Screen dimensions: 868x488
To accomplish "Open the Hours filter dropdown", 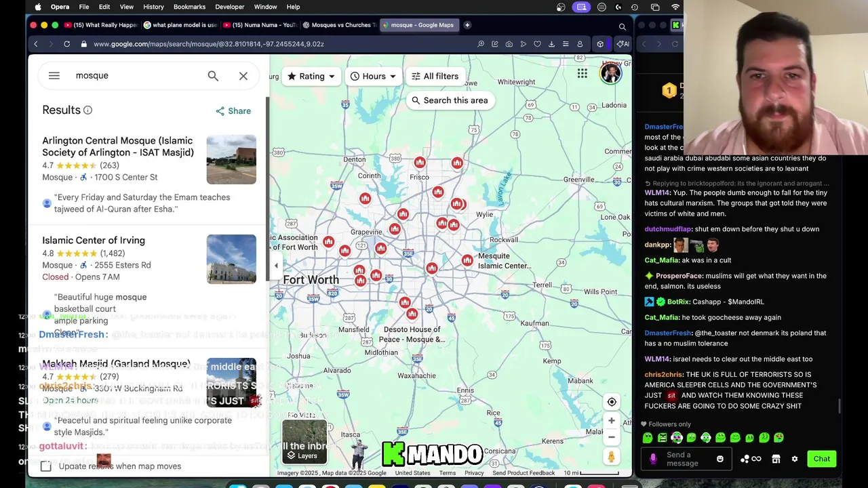I will pos(373,76).
